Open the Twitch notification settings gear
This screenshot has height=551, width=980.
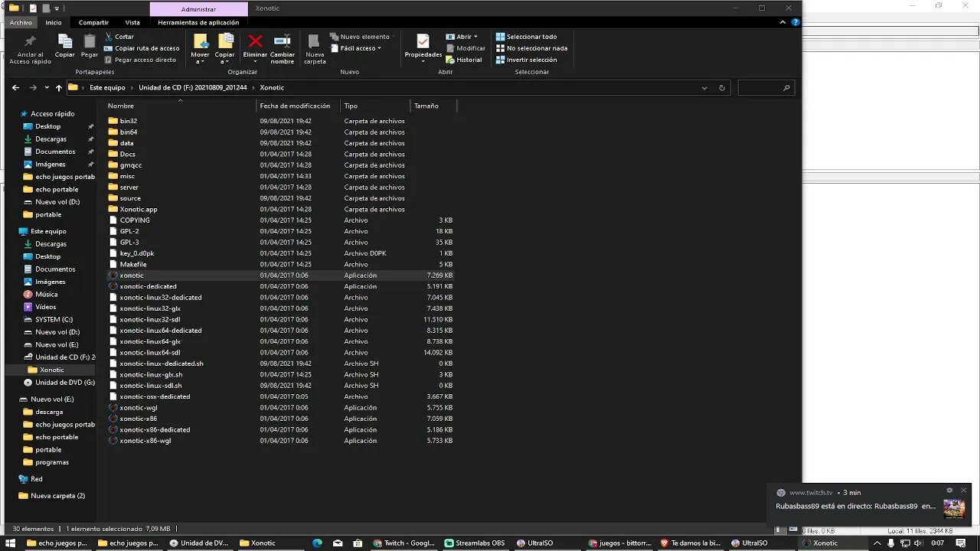949,491
